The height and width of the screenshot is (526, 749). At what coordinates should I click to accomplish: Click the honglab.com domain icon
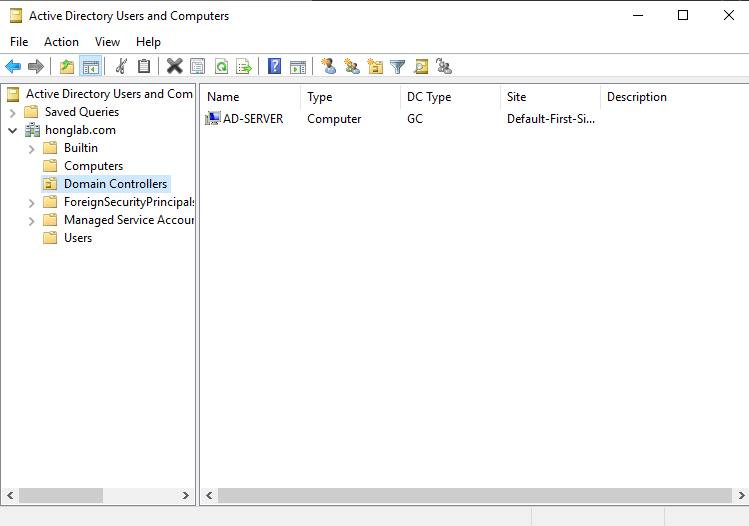coord(32,130)
